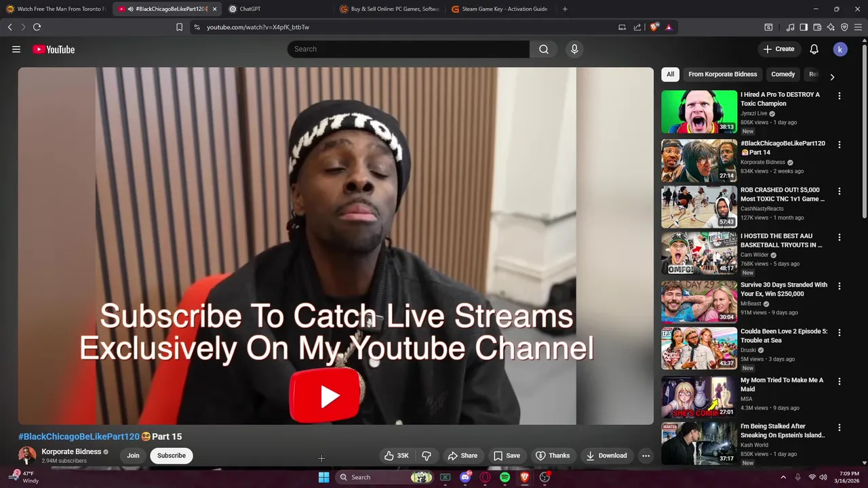Close the BlackChicagoBeLike tab
The image size is (868, 488).
point(214,9)
